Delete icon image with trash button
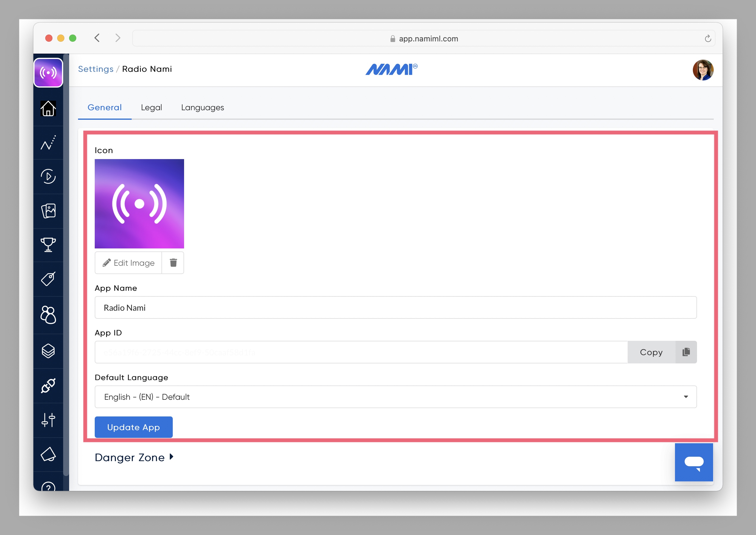The image size is (756, 535). coord(173,262)
